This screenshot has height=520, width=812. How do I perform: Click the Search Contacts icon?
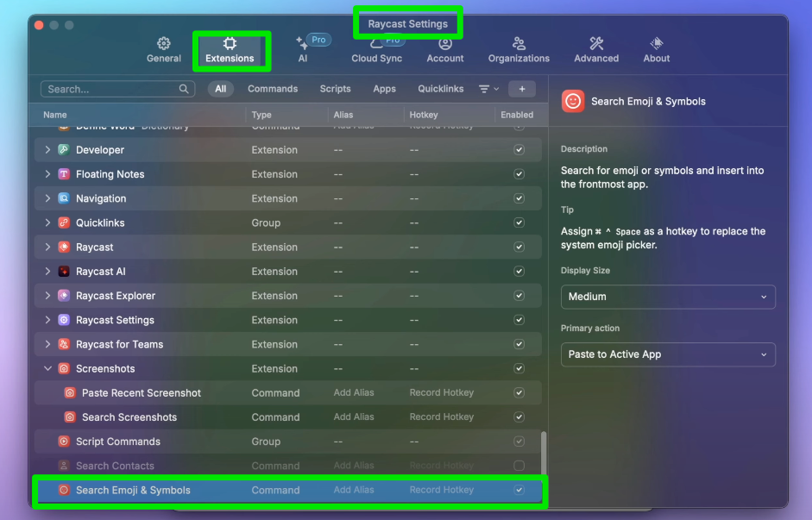pyautogui.click(x=64, y=466)
